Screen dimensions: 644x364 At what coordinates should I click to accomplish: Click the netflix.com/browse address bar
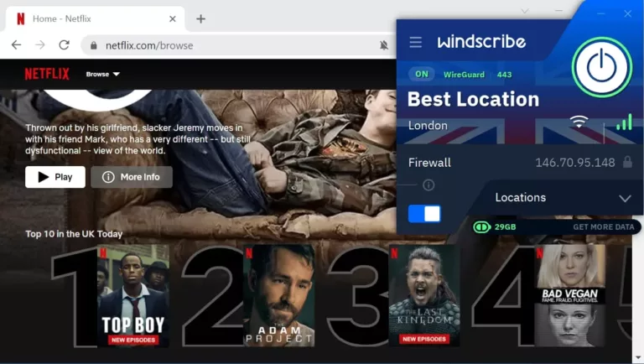tap(238, 45)
